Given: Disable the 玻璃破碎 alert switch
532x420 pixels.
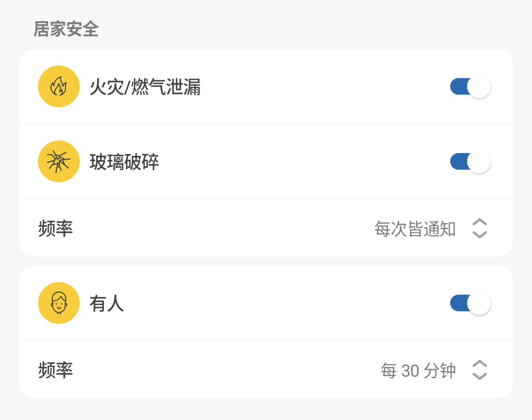Looking at the screenshot, I should [x=470, y=161].
